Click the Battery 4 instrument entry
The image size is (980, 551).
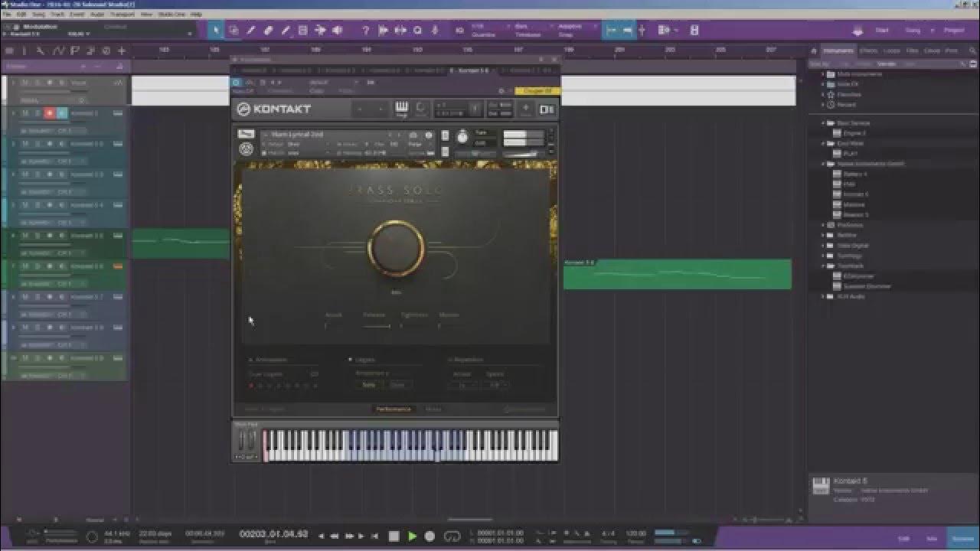(854, 174)
